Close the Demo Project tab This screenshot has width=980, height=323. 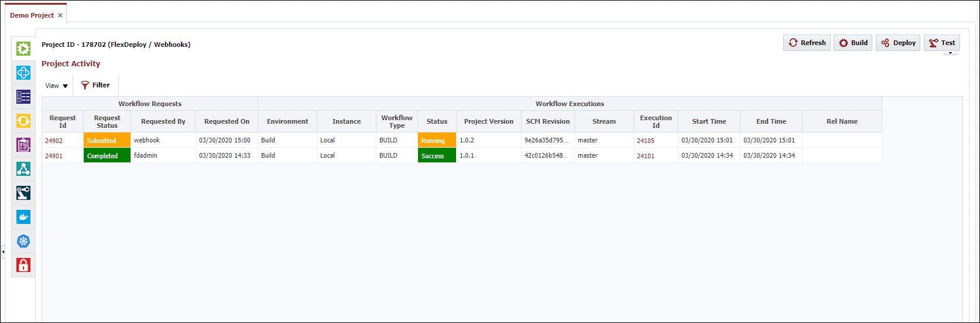60,15
